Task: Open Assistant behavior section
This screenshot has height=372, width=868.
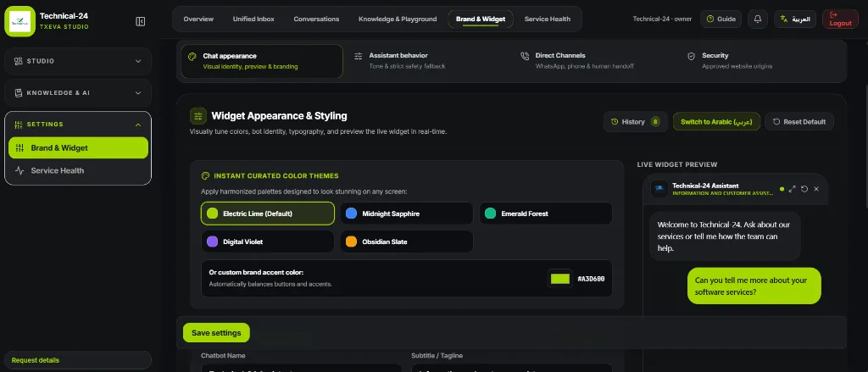Action: tap(428, 61)
